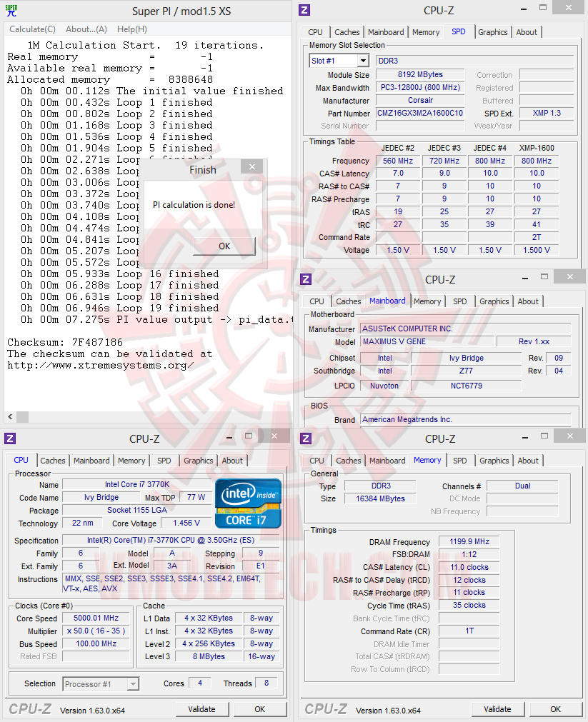Click the Part Number field CMZ16GX3M2A1600C10
Image resolution: width=588 pixels, height=722 pixels.
[420, 114]
